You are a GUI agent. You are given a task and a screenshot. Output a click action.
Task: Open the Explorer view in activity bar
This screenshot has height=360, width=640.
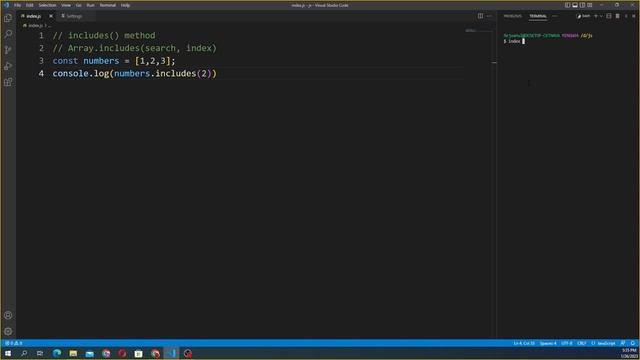click(8, 18)
